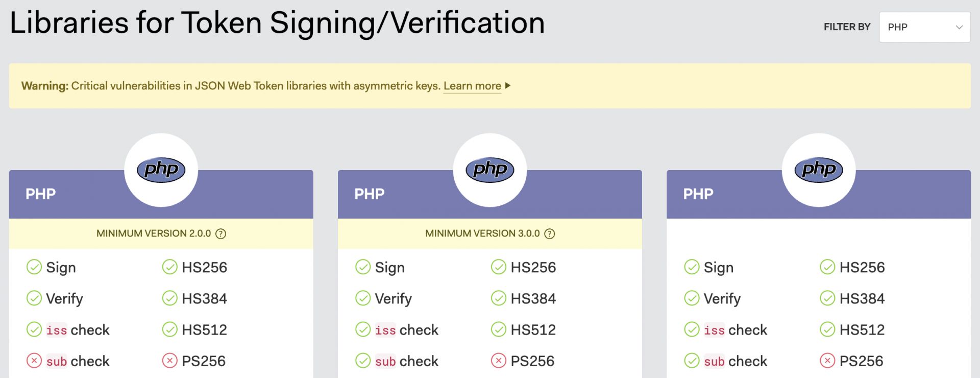The image size is (980, 378).
Task: Click the HS512 check icon, card without minimum version
Action: coord(827,330)
